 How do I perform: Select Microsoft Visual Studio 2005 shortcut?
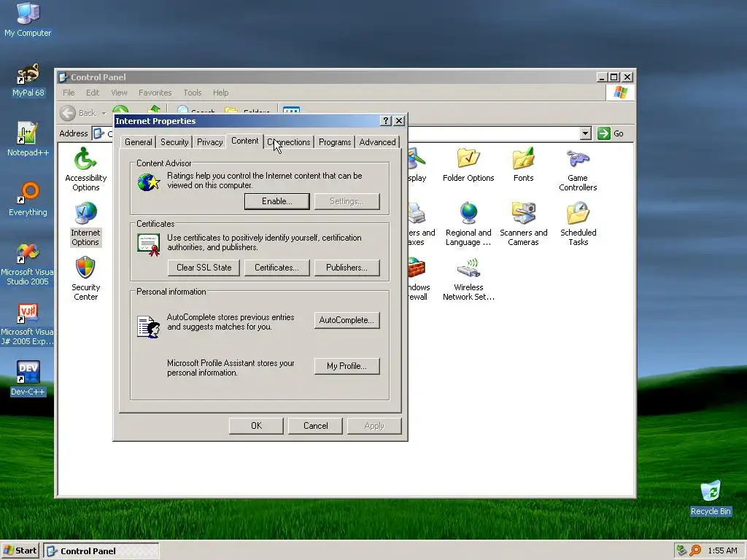tap(27, 264)
